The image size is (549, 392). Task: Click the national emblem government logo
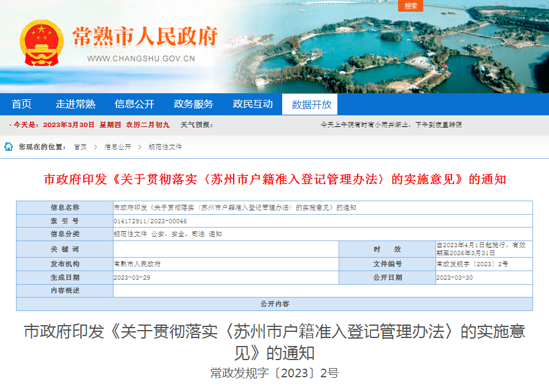pos(41,41)
